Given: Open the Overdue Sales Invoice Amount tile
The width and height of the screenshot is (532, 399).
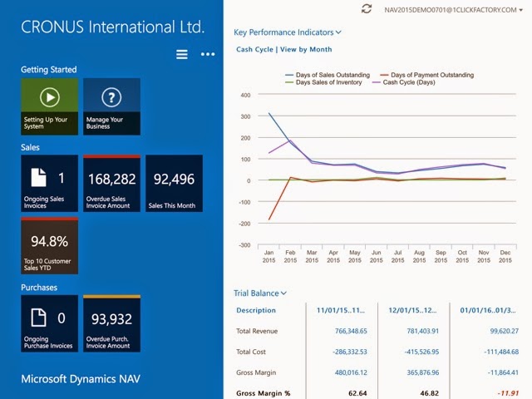Looking at the screenshot, I should click(x=111, y=184).
